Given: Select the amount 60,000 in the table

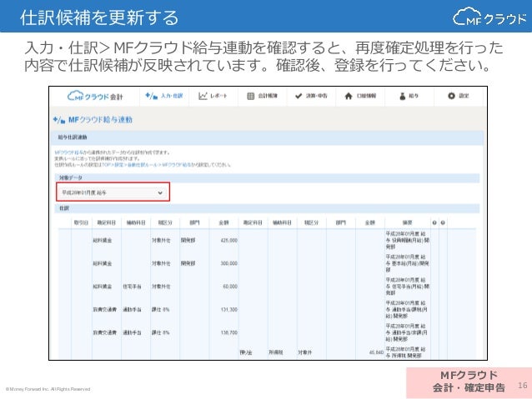Looking at the screenshot, I should tap(230, 287).
